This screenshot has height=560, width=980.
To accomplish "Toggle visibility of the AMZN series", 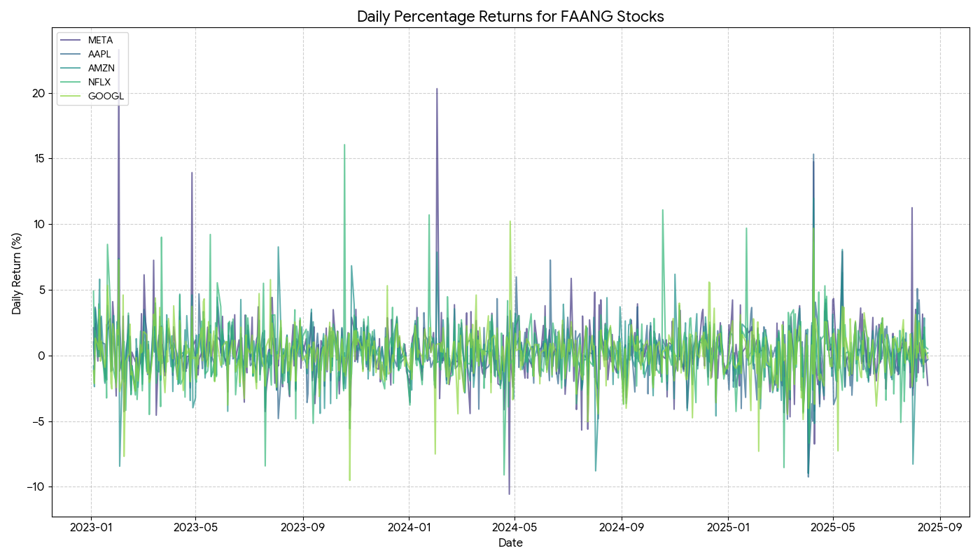I will [101, 69].
